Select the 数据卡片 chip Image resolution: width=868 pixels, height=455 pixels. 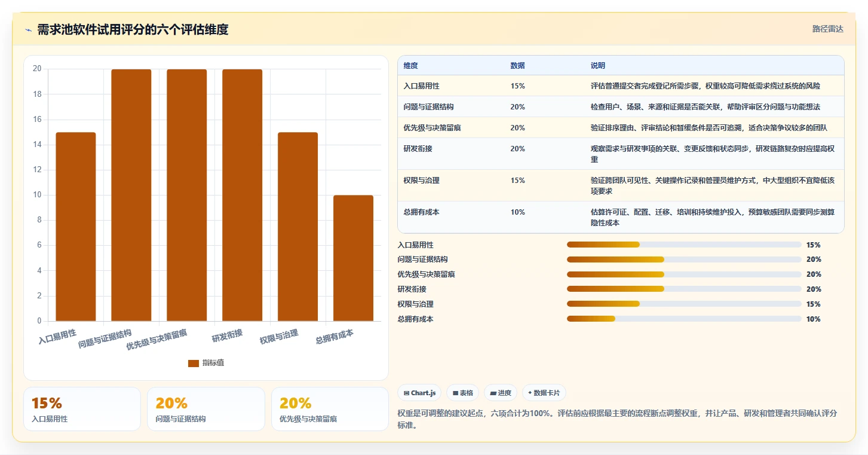click(544, 393)
